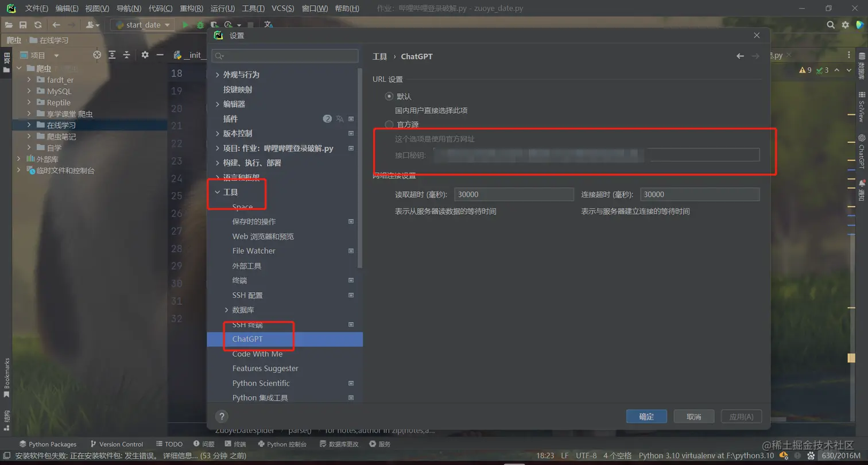Screen dimensions: 868x465
Task: Select the 默认 radio option
Action: click(389, 96)
